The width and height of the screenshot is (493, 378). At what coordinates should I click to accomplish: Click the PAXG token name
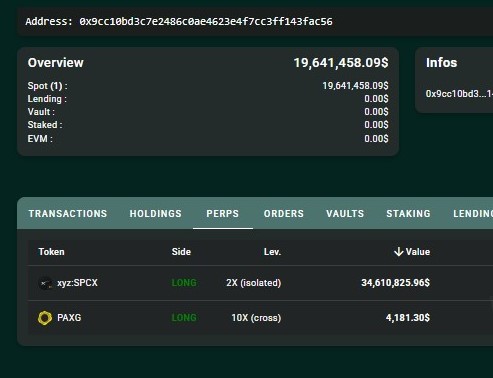pyautogui.click(x=69, y=318)
